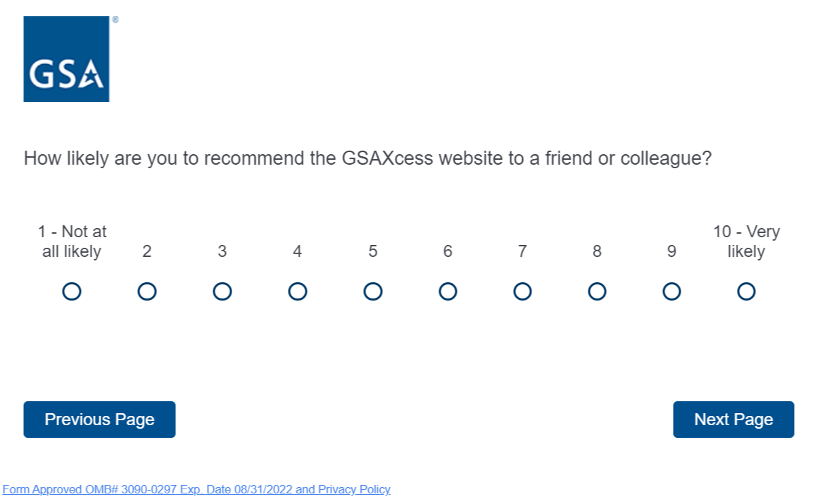This screenshot has width=820, height=504.
Task: Select the rating 3 radio button
Action: tap(222, 291)
